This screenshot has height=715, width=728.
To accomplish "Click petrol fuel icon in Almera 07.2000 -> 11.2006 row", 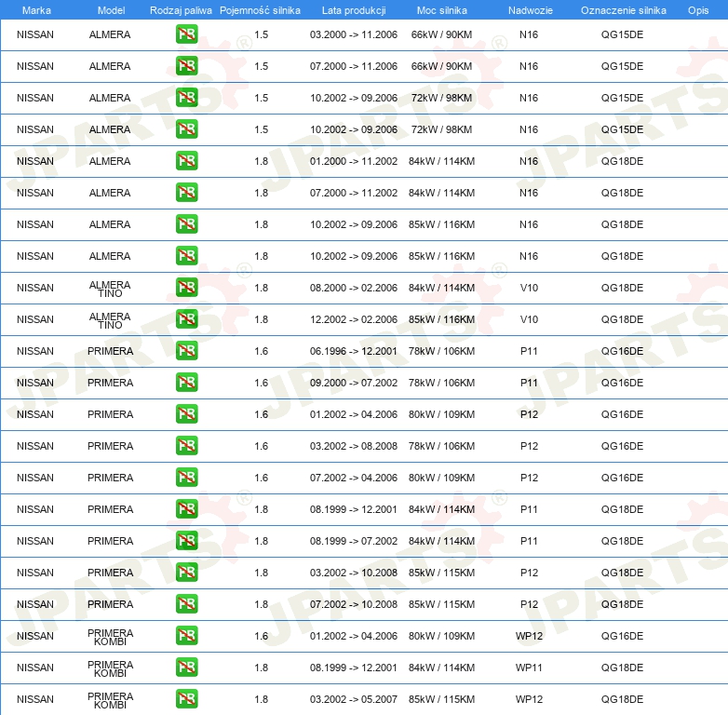I will 186,66.
